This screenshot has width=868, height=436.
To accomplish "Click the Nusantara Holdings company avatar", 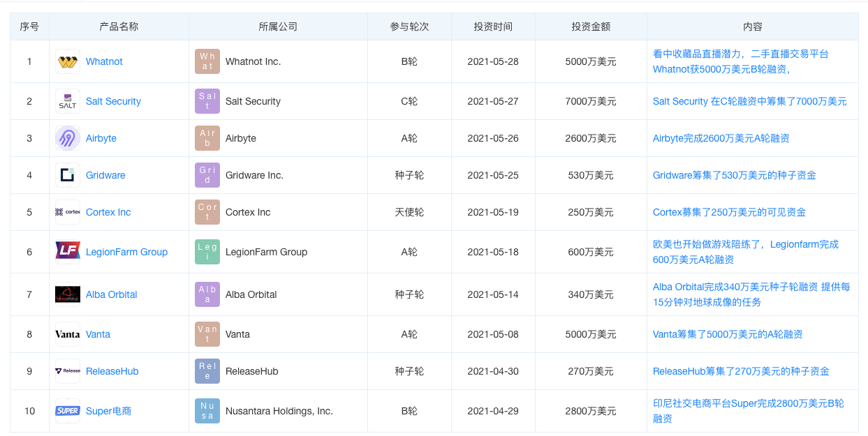I will click(207, 411).
